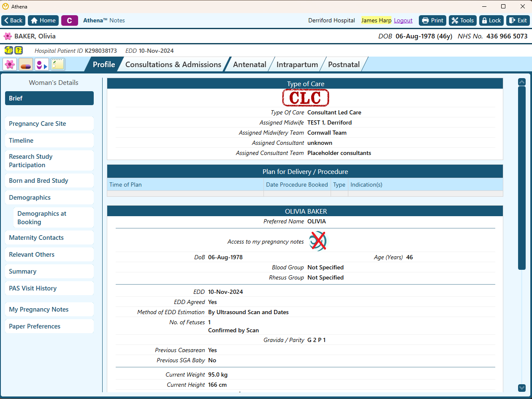Click the Consultant Led Care value

334,113
